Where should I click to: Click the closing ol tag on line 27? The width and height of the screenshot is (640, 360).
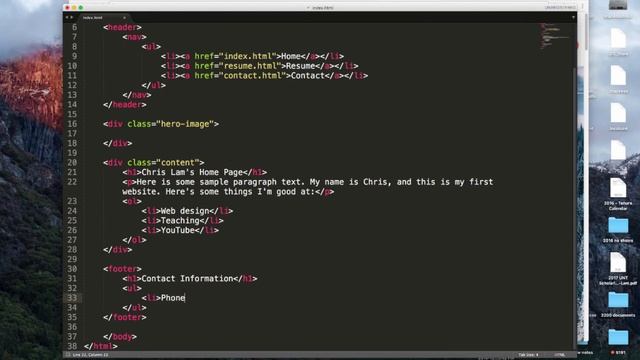(x=134, y=240)
